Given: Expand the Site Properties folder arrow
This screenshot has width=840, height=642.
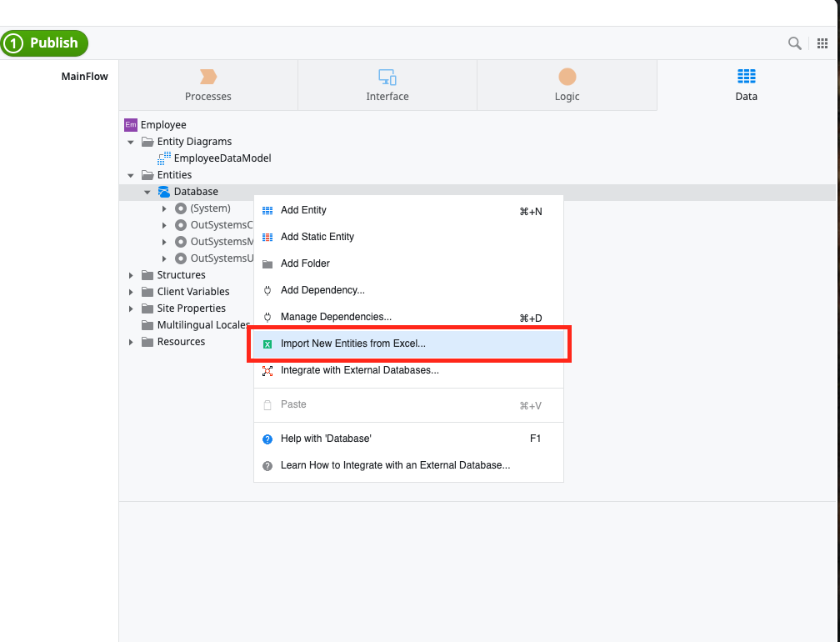Looking at the screenshot, I should pos(132,308).
